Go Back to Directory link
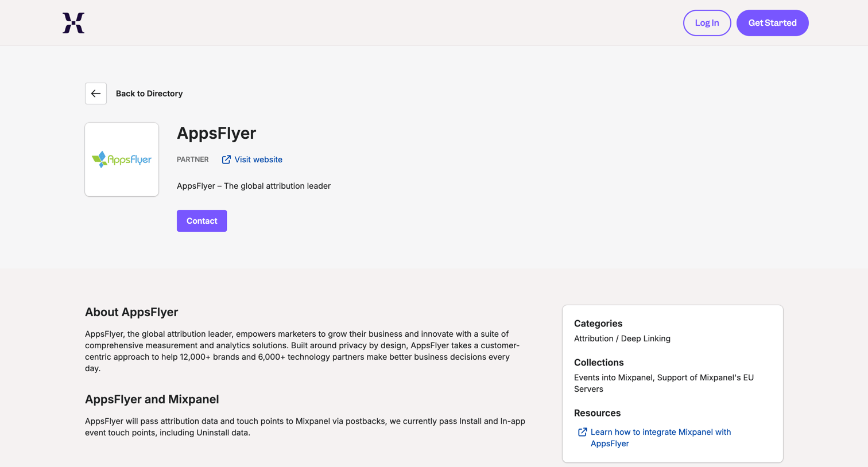This screenshot has width=868, height=467. click(149, 94)
